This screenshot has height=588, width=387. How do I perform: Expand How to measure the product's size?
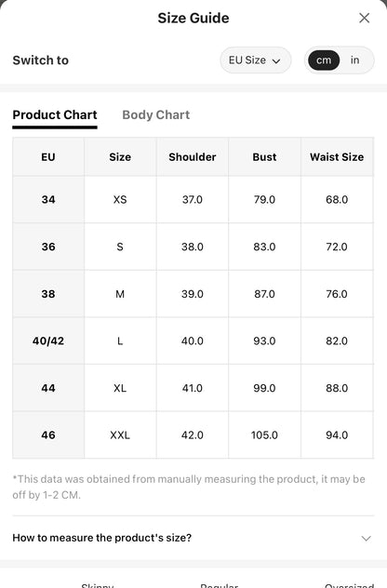click(x=193, y=538)
